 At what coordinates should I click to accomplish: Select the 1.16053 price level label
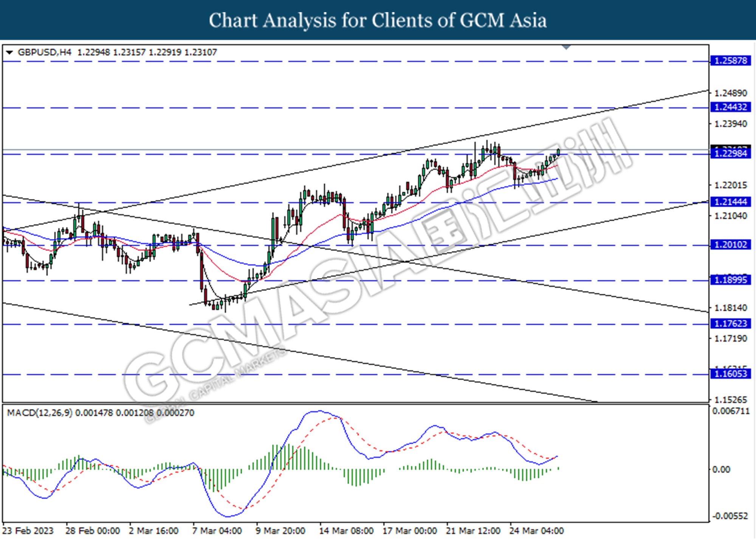(x=730, y=374)
